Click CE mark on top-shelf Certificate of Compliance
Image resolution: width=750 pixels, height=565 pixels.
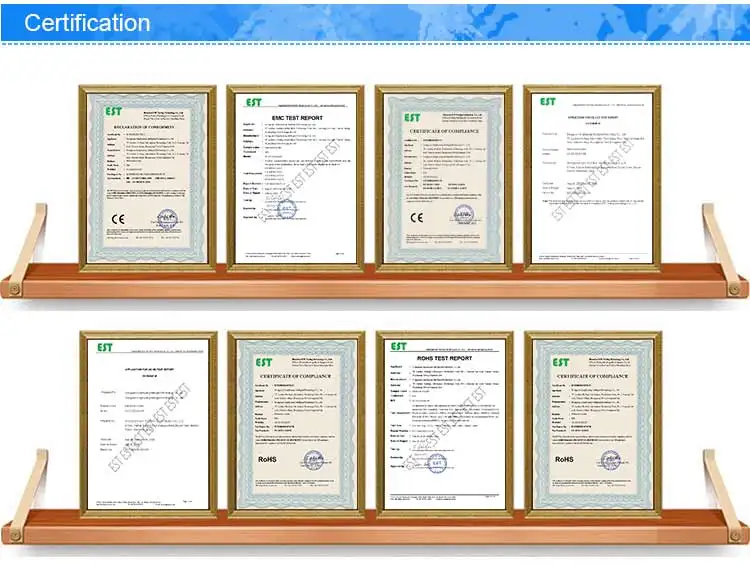coord(417,218)
